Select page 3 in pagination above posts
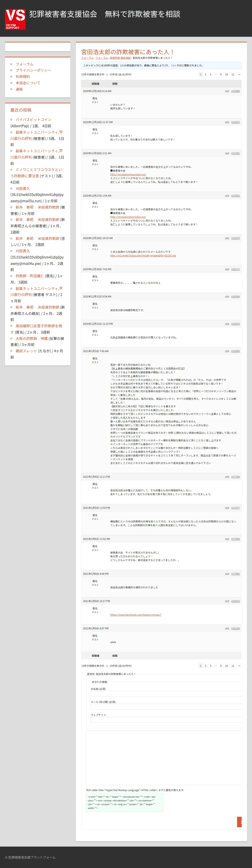This screenshot has height=868, width=252. point(211,74)
